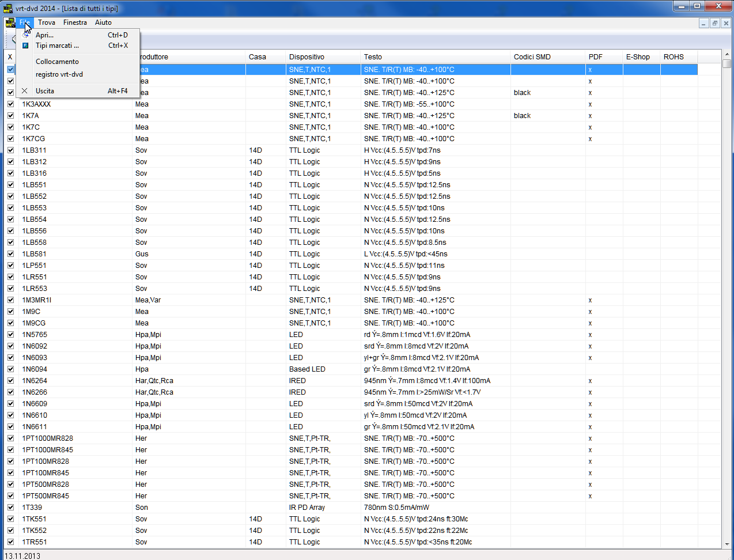
Task: Click the Apri menu entry icon
Action: (25, 35)
